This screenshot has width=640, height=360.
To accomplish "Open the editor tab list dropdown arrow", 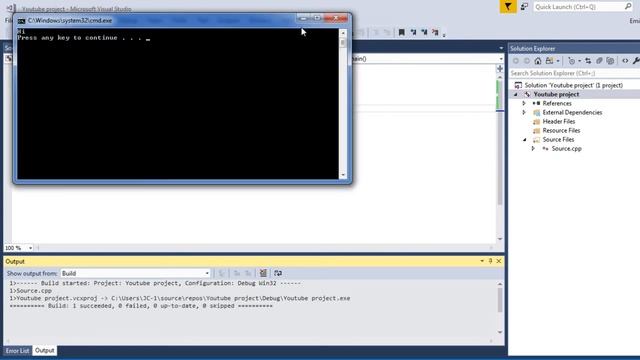I will (501, 48).
